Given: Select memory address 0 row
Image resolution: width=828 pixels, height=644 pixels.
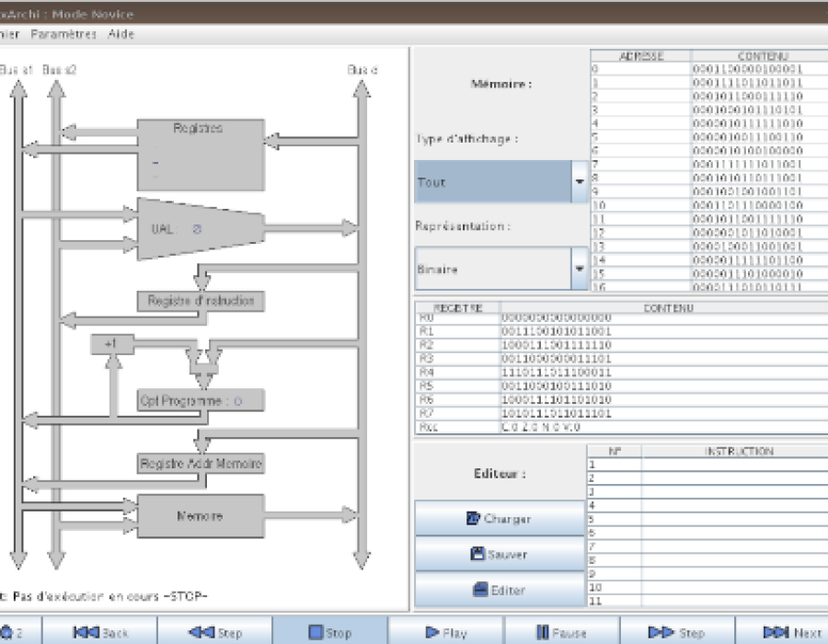Looking at the screenshot, I should tap(709, 69).
